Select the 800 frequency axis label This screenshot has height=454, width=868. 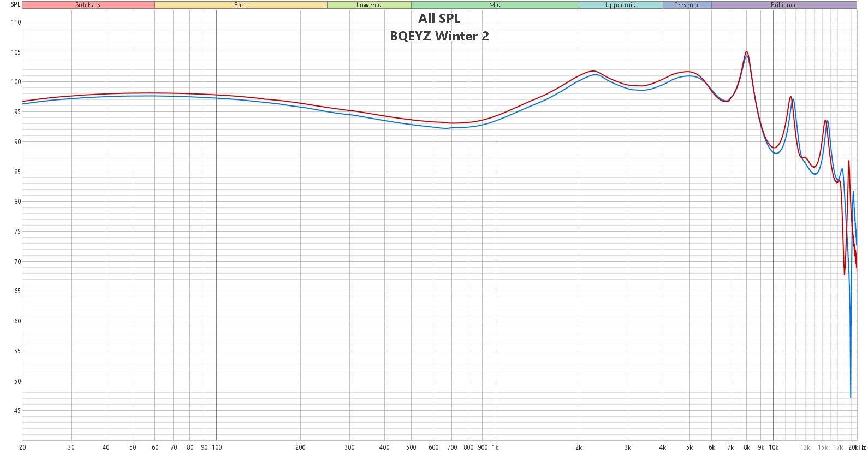pyautogui.click(x=468, y=447)
